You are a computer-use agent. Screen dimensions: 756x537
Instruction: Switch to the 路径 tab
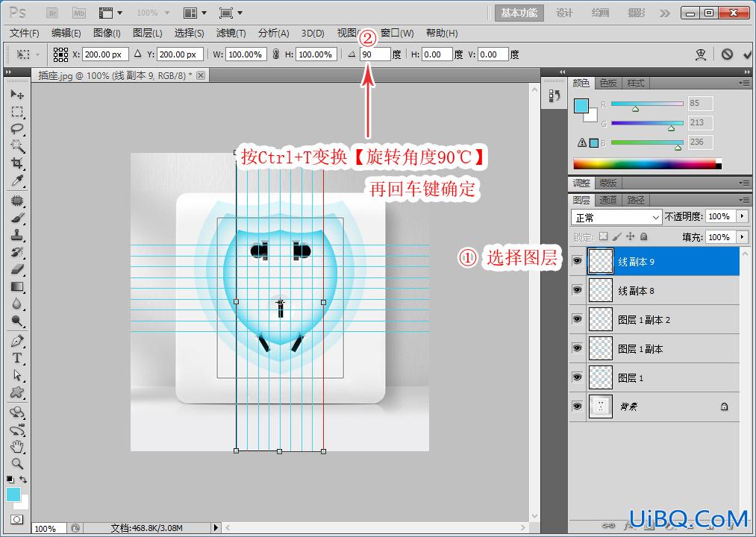pos(635,200)
